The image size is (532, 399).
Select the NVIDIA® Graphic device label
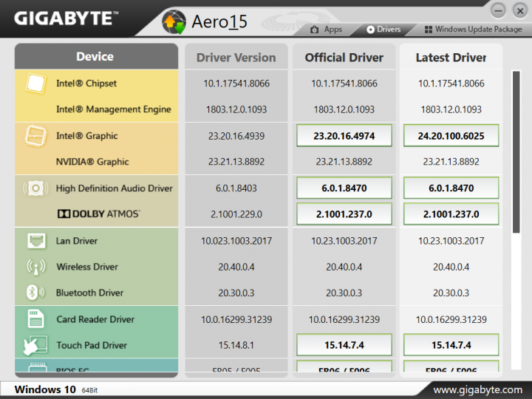click(92, 162)
